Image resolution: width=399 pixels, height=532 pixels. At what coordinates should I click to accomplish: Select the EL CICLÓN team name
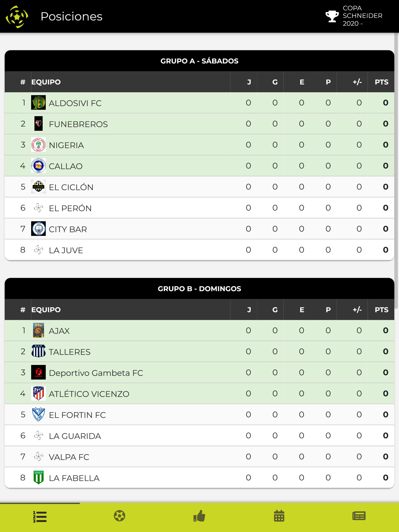(71, 187)
